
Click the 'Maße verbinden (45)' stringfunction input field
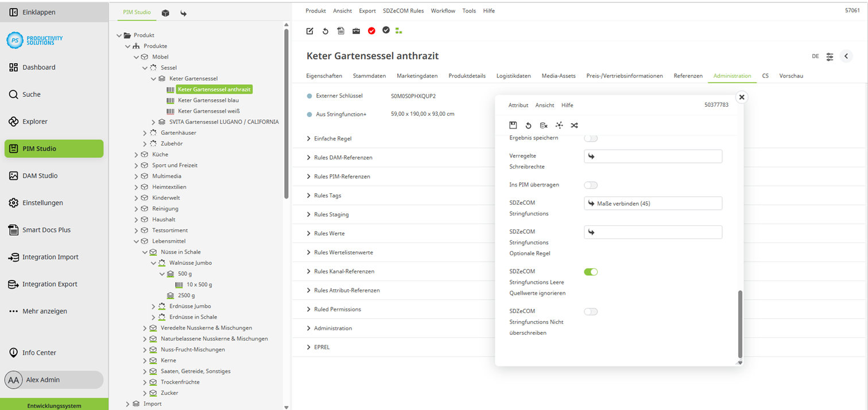653,202
